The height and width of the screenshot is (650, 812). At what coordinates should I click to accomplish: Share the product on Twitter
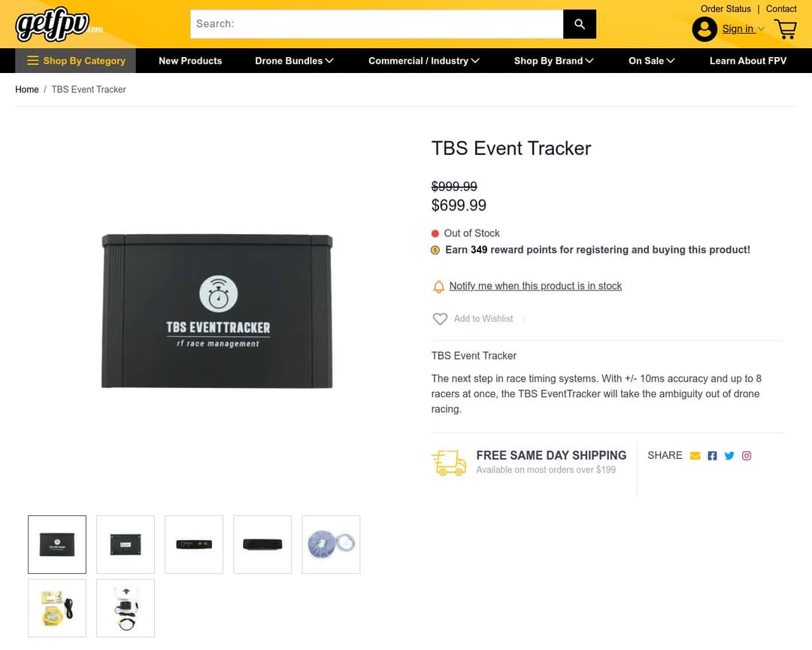[729, 455]
